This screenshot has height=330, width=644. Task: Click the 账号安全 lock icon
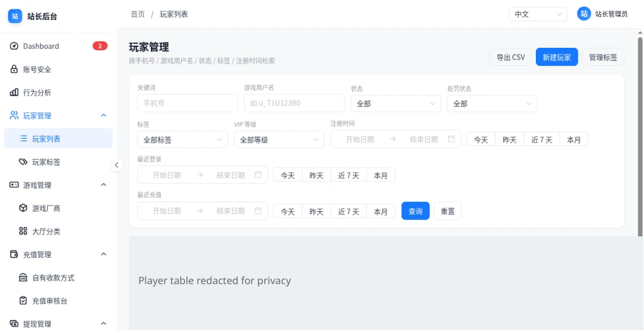tap(14, 69)
